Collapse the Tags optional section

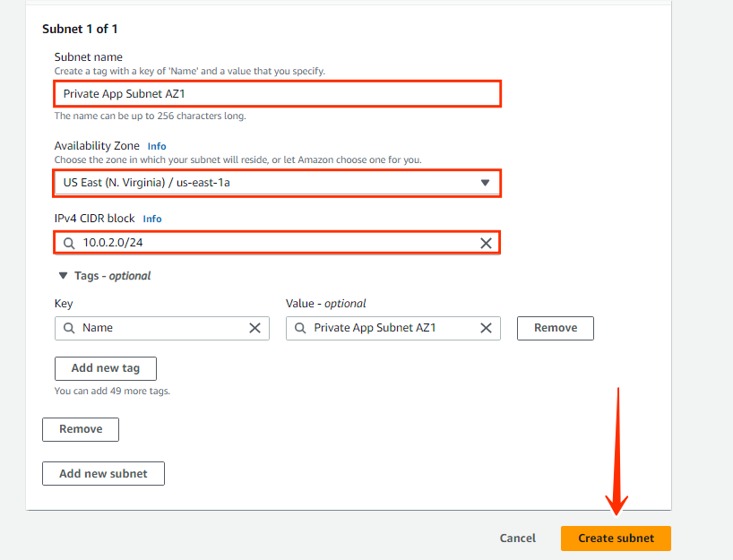[63, 276]
